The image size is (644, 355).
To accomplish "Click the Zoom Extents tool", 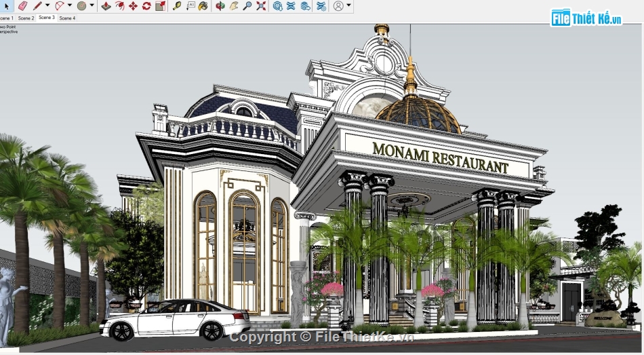I will (x=261, y=5).
